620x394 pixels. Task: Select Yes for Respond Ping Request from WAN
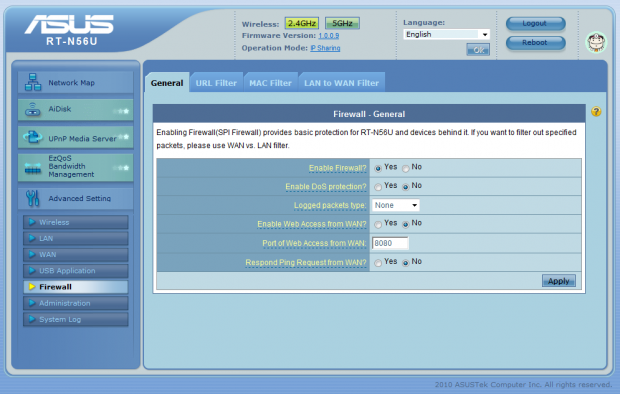pos(378,263)
